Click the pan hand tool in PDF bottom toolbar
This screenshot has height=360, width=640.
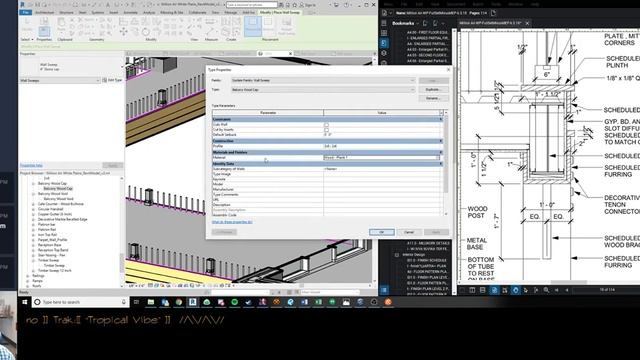coord(516,290)
